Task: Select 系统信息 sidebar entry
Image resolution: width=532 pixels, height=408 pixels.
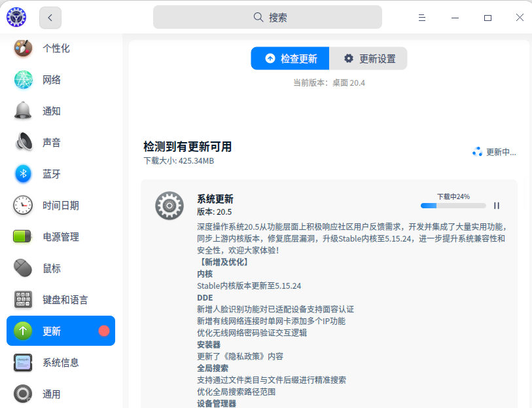Action: 61,363
